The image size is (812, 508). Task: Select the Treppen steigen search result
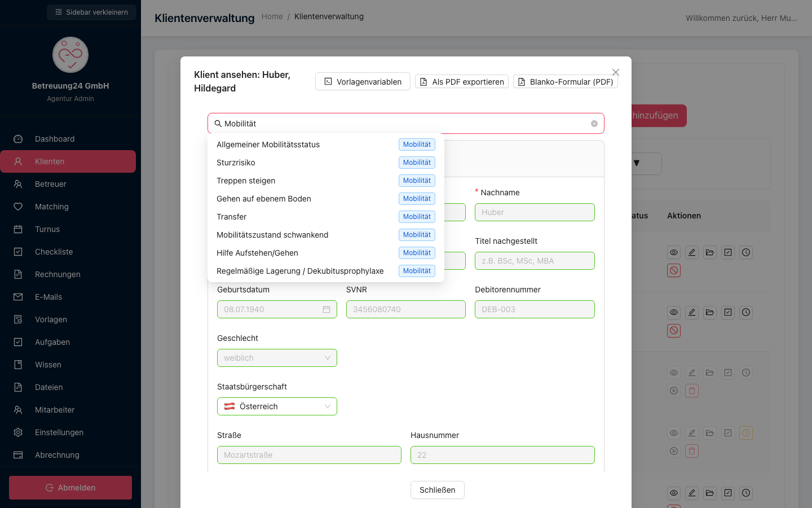coord(326,181)
